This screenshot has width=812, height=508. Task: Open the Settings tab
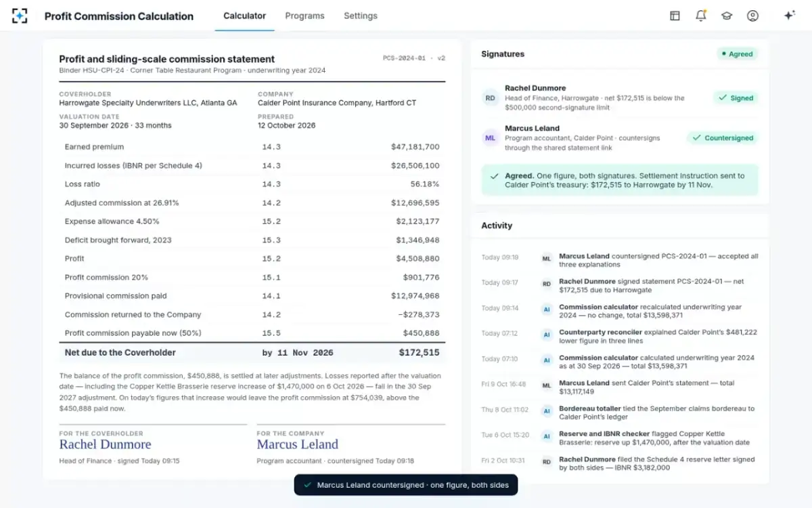[360, 16]
